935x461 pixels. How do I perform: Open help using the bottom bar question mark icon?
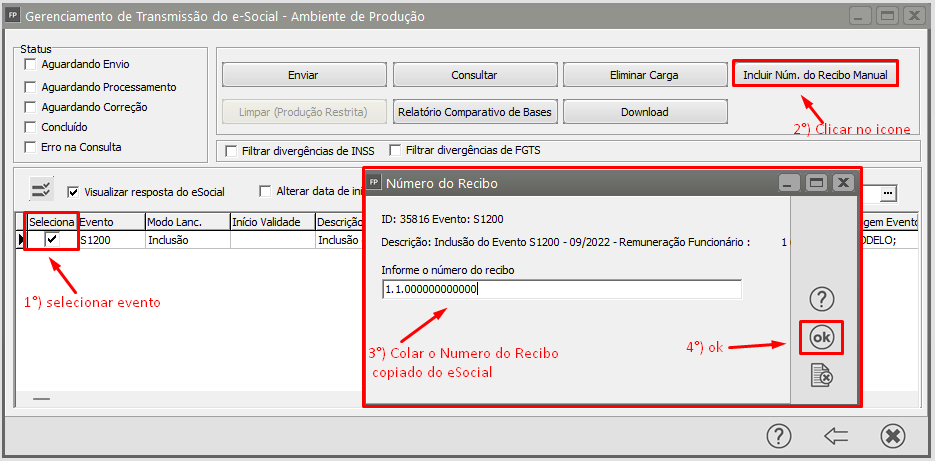(x=780, y=436)
